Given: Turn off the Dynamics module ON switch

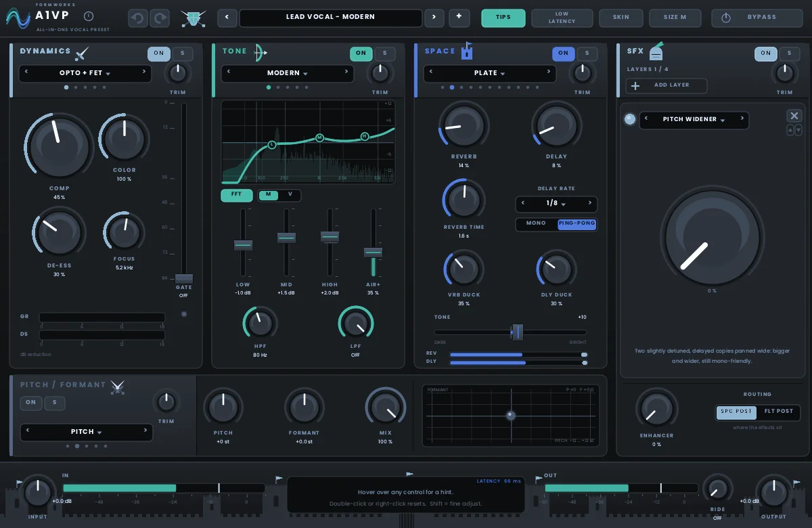Looking at the screenshot, I should point(158,53).
